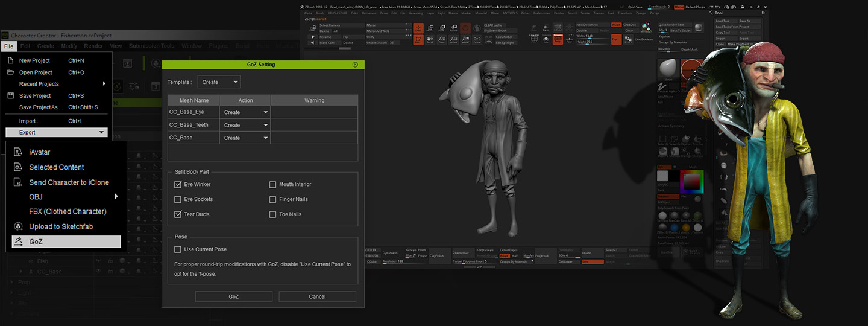868x326 pixels.
Task: Enable the Finger Nails checkbox
Action: tap(273, 199)
